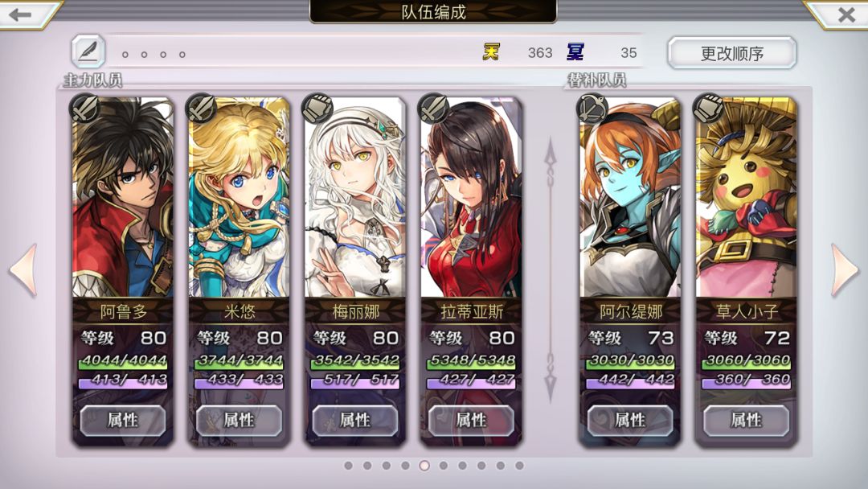Click the back arrow icon
The width and height of the screenshot is (868, 489).
click(20, 14)
